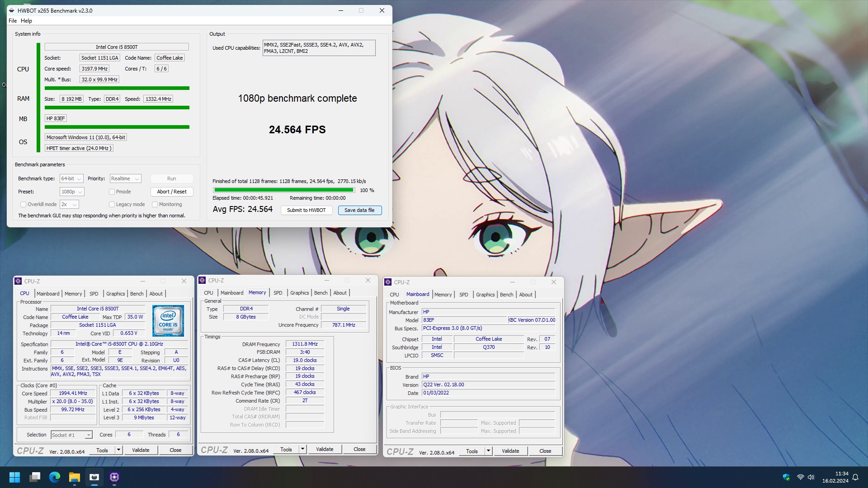Click the Run benchmark button
The height and width of the screenshot is (488, 868).
click(x=172, y=179)
